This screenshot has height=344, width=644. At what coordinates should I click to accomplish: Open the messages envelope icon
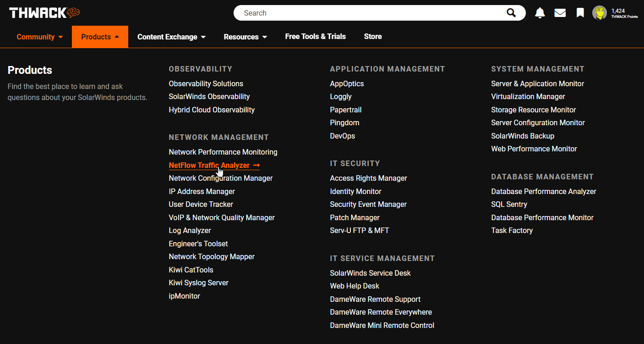click(560, 13)
